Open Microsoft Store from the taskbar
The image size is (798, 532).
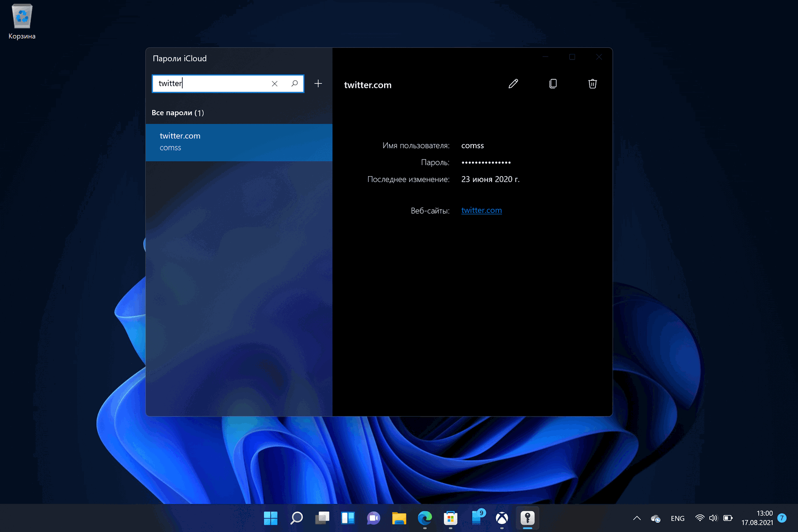[451, 518]
